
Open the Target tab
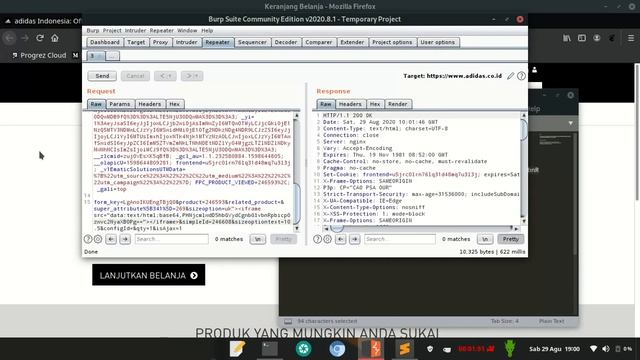pos(136,42)
